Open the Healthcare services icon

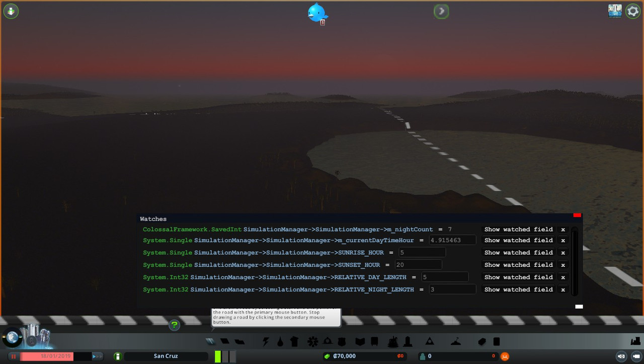click(x=313, y=342)
